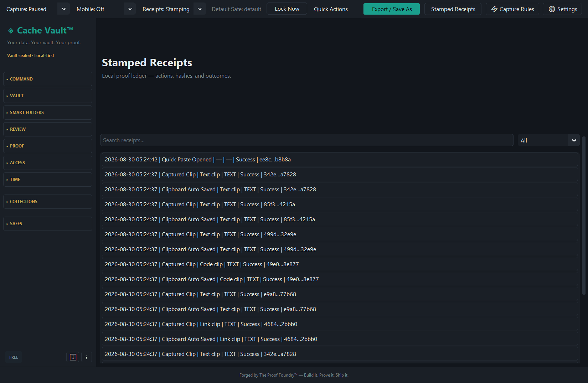
Task: Select Captured Clip Code clip 49e0...8e877 row
Action: tap(340, 264)
